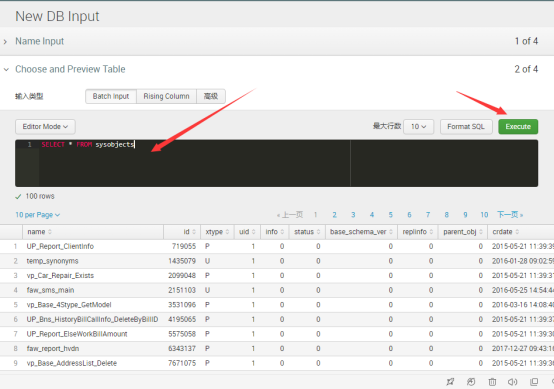Click the faw_report_hvdn row name

point(53,349)
